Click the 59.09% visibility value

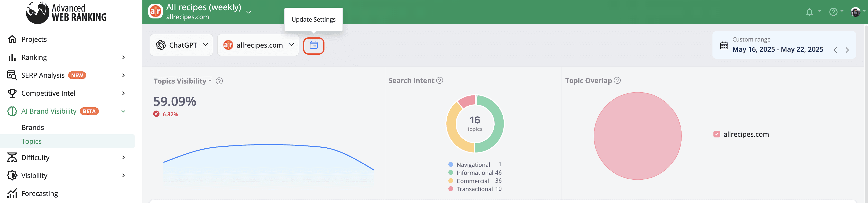click(x=175, y=101)
